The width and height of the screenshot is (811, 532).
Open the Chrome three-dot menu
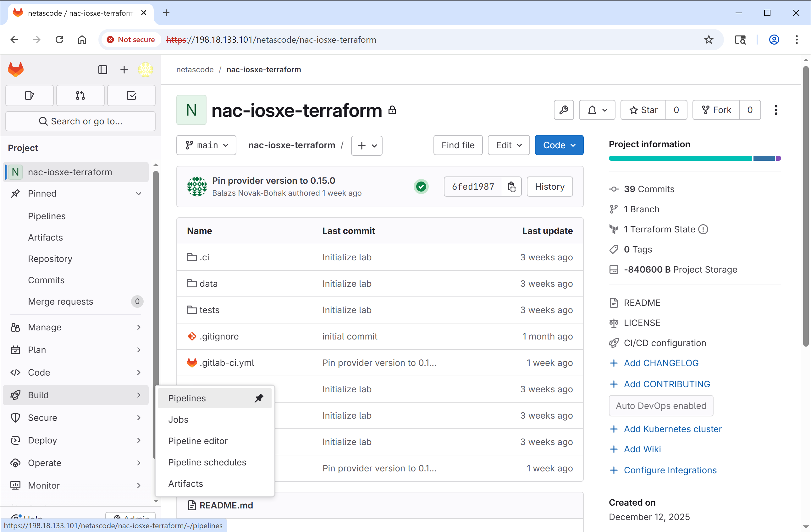(x=796, y=40)
